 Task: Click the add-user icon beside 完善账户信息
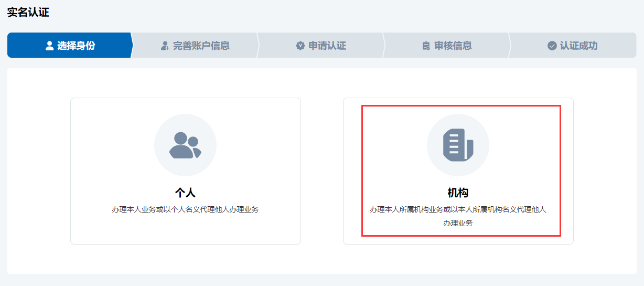click(165, 46)
